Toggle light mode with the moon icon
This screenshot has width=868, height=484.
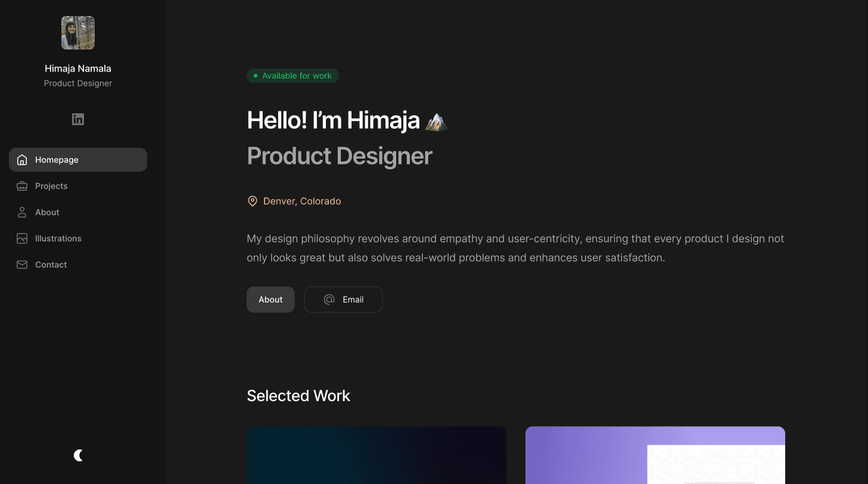click(78, 455)
